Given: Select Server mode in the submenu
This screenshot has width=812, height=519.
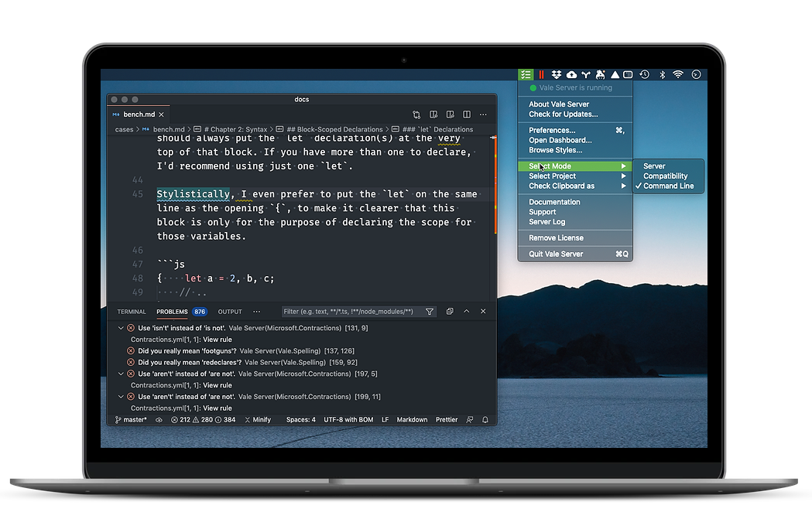Looking at the screenshot, I should click(x=655, y=166).
